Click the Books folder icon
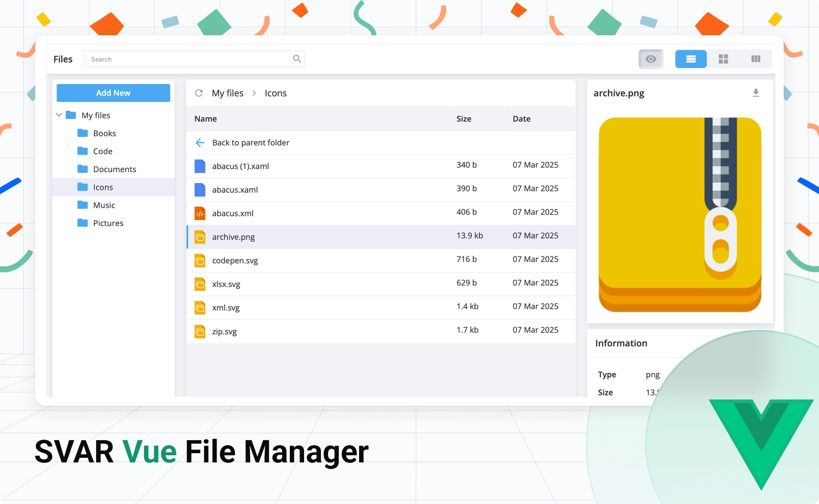This screenshot has width=819, height=504. 83,133
